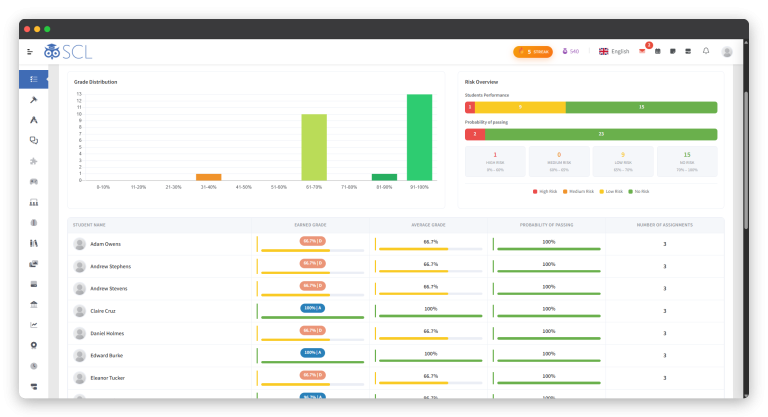This screenshot has width=768, height=417.
Task: Click the red segment of Students Performance bar
Action: pos(470,107)
